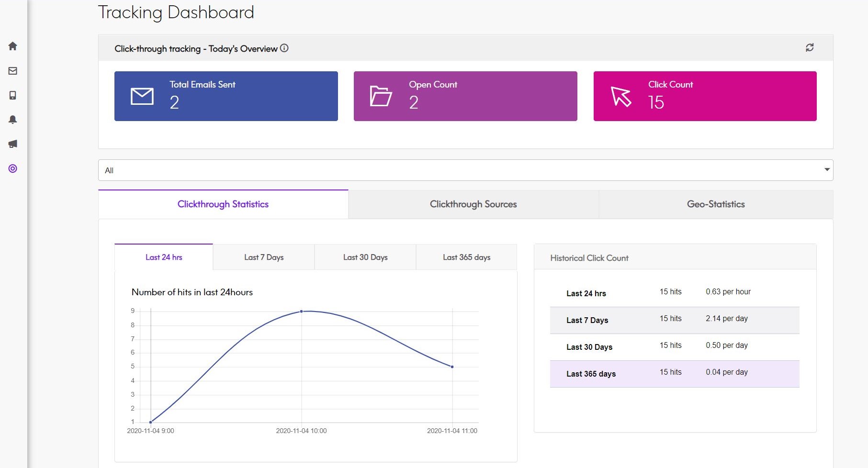Viewport: 868px width, 468px height.
Task: Click the megaphone campaigns icon
Action: pyautogui.click(x=13, y=144)
